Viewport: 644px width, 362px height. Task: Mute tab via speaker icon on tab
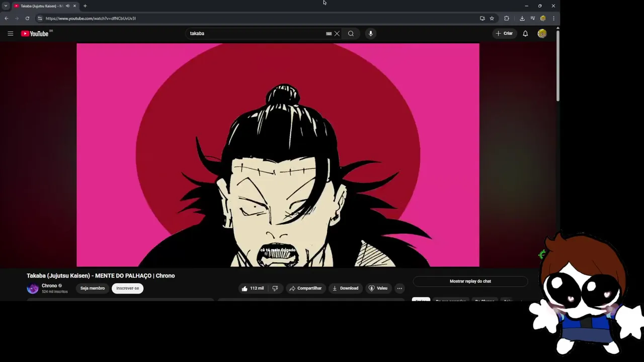tap(67, 6)
